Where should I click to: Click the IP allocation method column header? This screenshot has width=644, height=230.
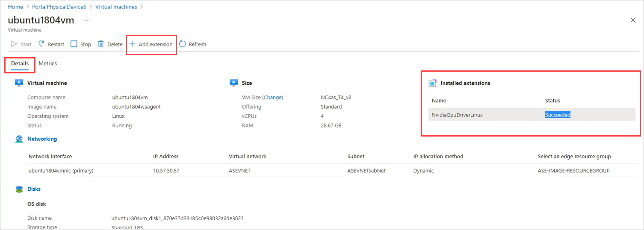438,156
